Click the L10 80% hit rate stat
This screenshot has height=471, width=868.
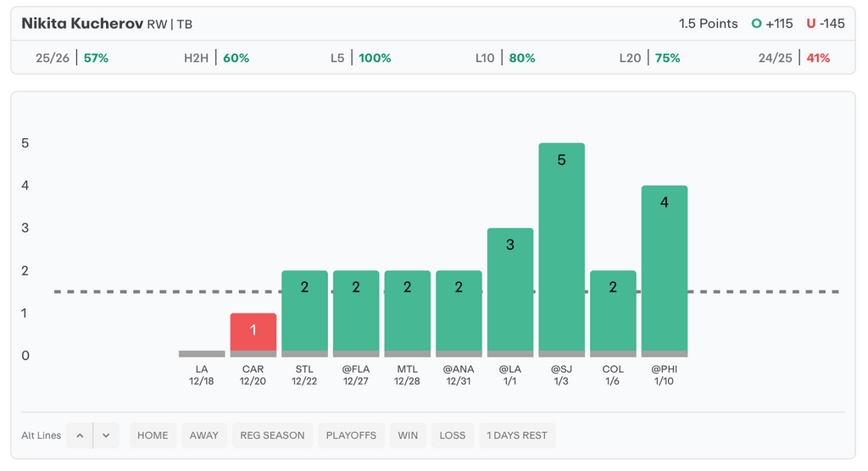[506, 58]
